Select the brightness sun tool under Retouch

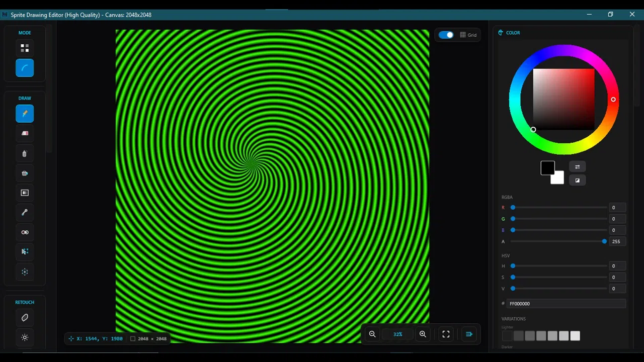(25, 337)
